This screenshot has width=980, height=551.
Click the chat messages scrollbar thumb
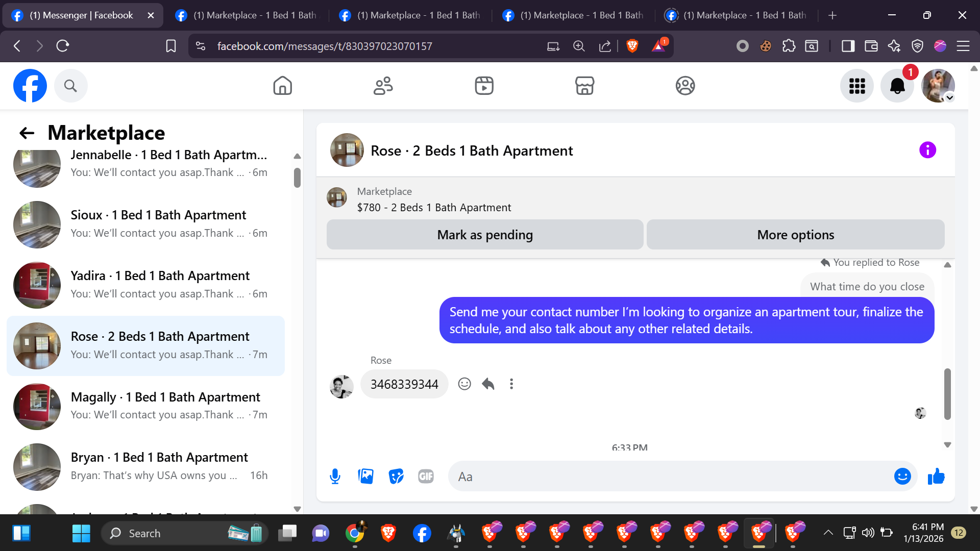947,394
